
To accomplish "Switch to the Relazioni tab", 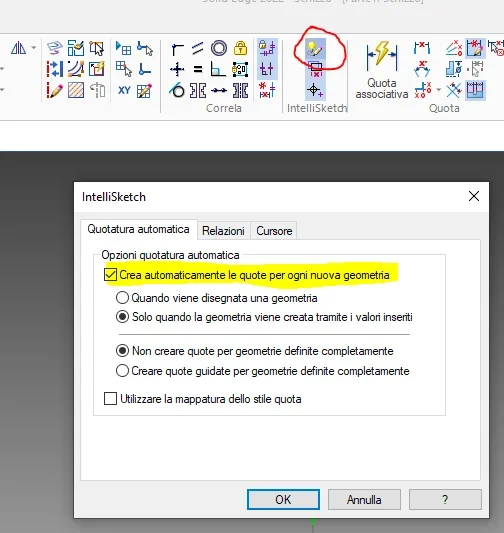I will (x=223, y=231).
